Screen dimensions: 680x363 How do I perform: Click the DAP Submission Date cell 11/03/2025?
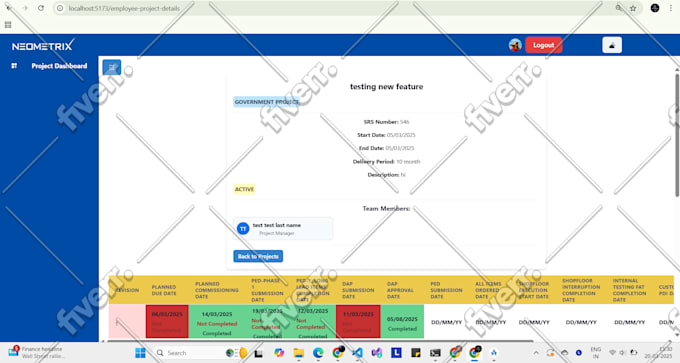tap(358, 321)
